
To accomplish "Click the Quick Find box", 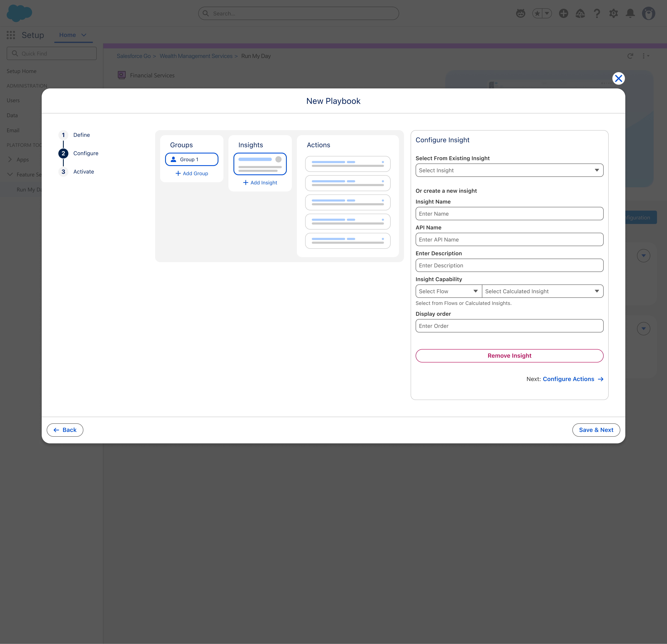I will click(x=52, y=53).
